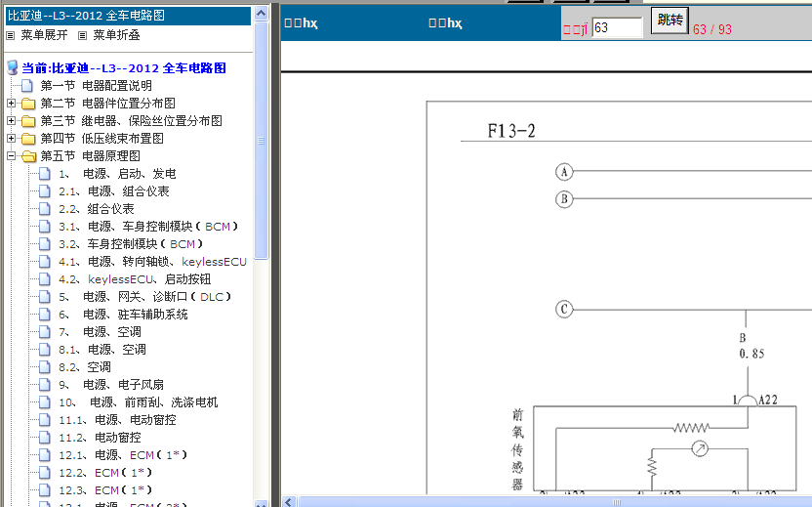Open 2.1、电源、组合仪表 diagram
The image size is (812, 507).
114,191
